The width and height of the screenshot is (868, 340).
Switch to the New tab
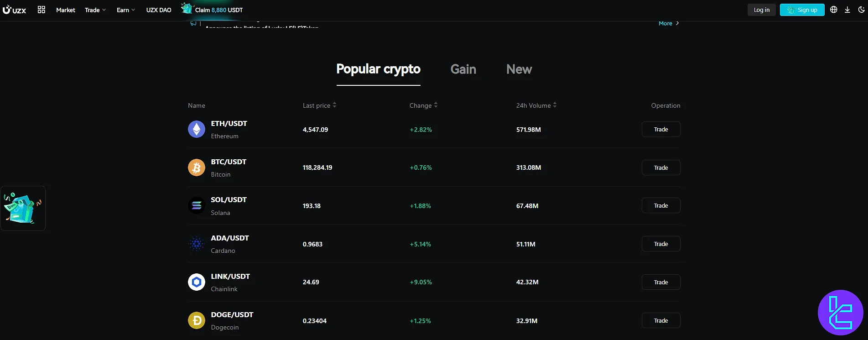click(519, 69)
